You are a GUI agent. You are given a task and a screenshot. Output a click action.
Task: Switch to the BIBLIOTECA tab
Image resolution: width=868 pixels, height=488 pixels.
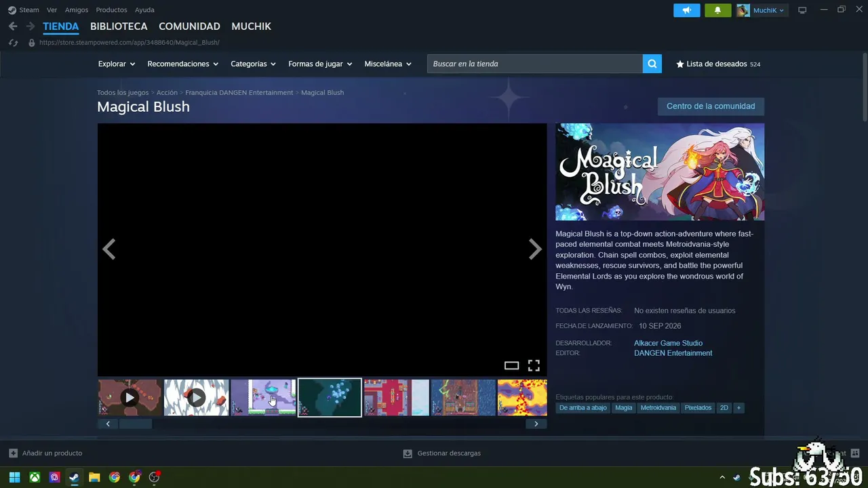[119, 26]
